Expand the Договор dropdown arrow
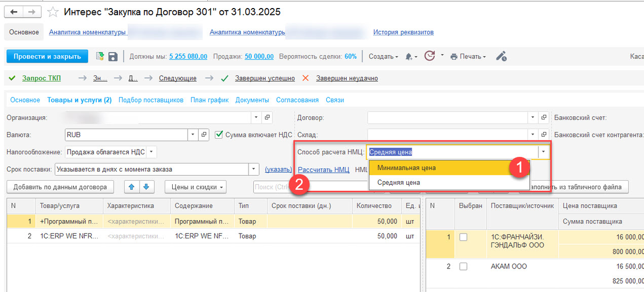Image resolution: width=644 pixels, height=292 pixels. click(532, 117)
